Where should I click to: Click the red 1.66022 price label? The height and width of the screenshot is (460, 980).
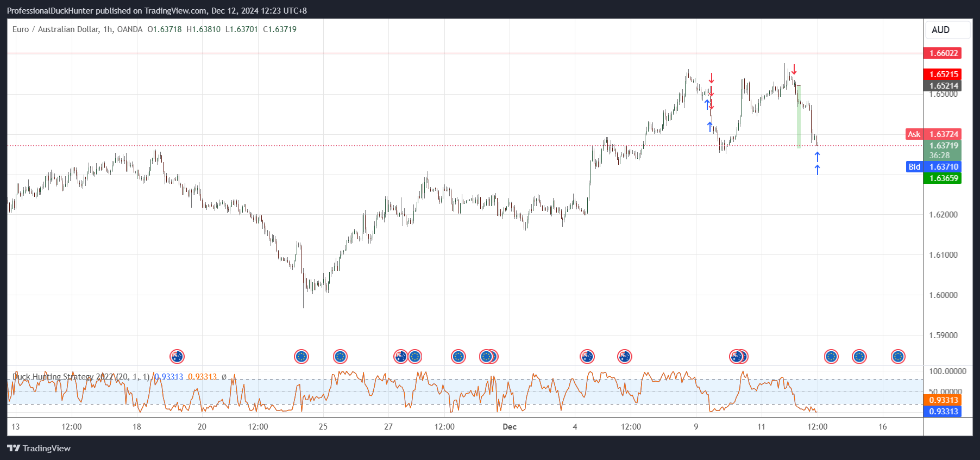943,53
